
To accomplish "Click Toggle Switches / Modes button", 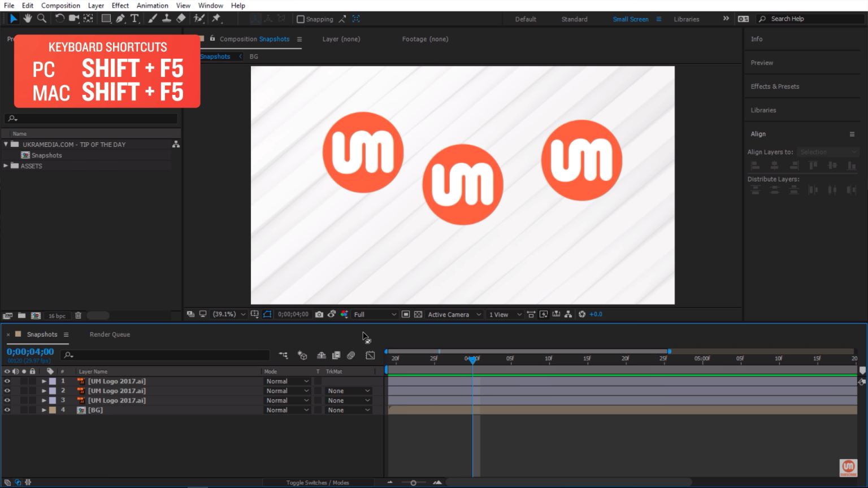I will [x=317, y=482].
